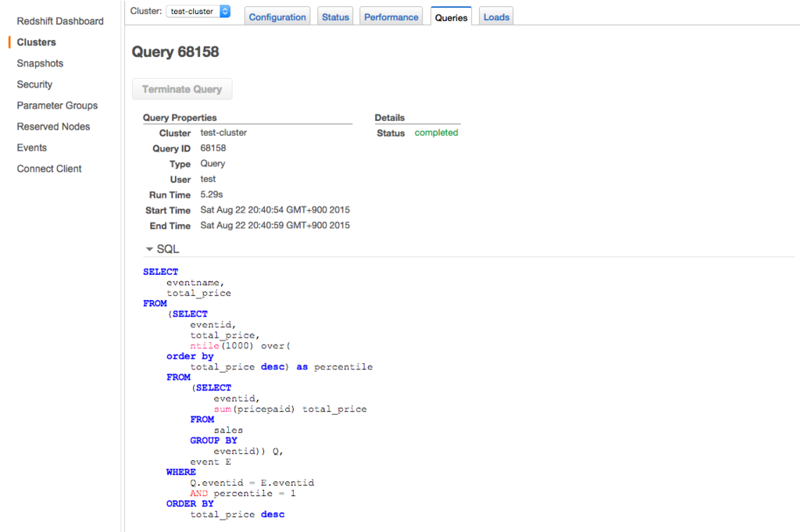Open Parameter Groups page
The image size is (800, 532).
(x=57, y=105)
